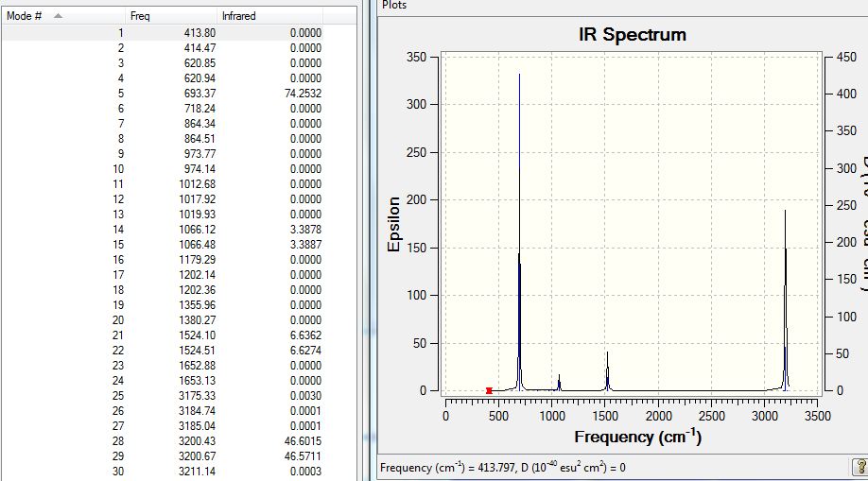
Task: Select mode 17 frequency 1202.14
Action: (x=197, y=275)
